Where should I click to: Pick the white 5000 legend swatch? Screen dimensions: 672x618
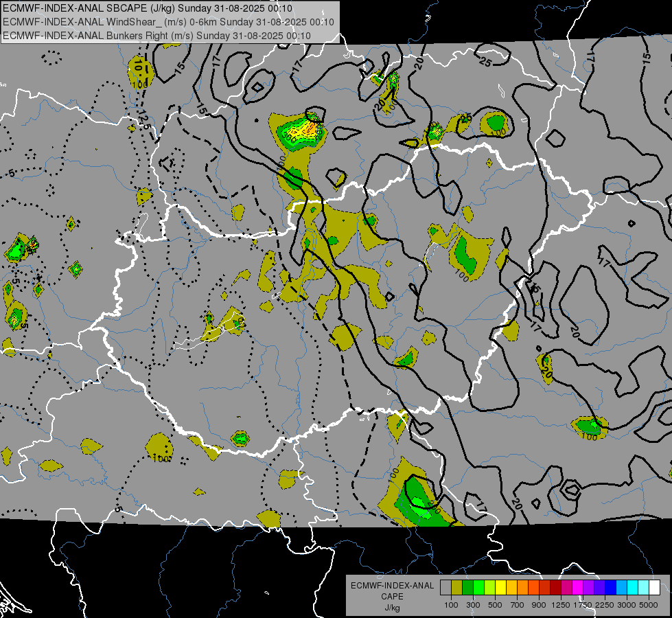[654, 587]
